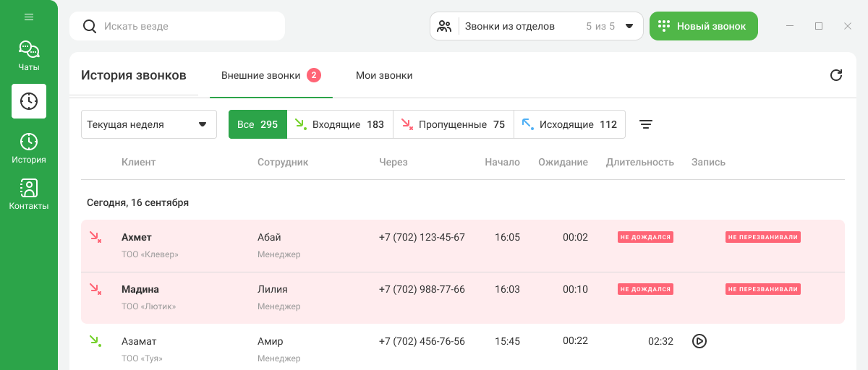Switch to the Внешние звонки tab
Screen dimensions: 868x370
coord(270,75)
